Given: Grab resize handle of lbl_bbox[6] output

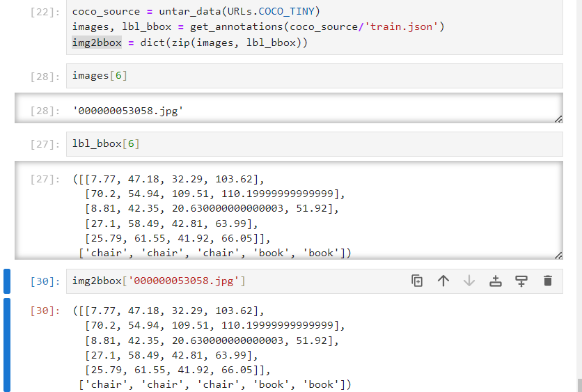Looking at the screenshot, I should point(558,256).
